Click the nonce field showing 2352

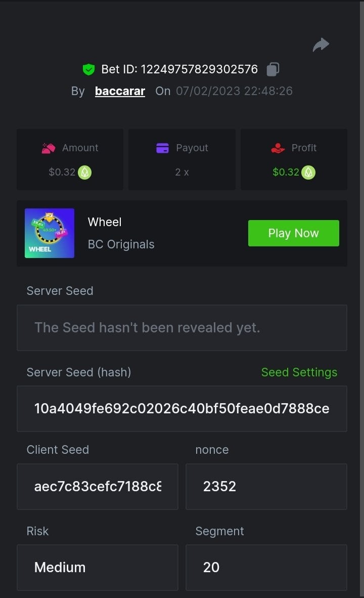tap(266, 487)
